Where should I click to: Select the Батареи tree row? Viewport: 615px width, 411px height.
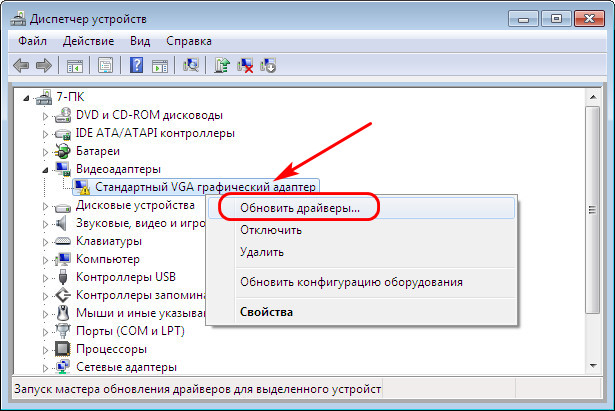click(x=98, y=151)
